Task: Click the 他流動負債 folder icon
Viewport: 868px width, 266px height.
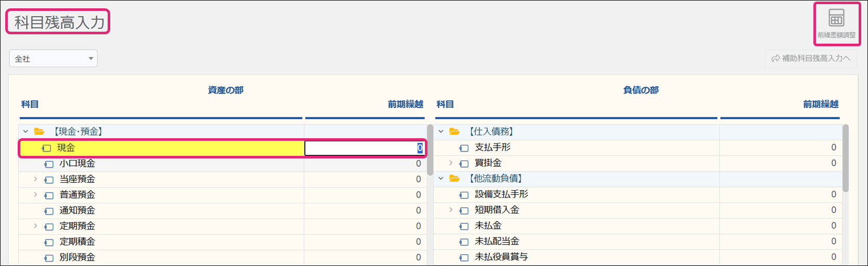Action: (455, 178)
